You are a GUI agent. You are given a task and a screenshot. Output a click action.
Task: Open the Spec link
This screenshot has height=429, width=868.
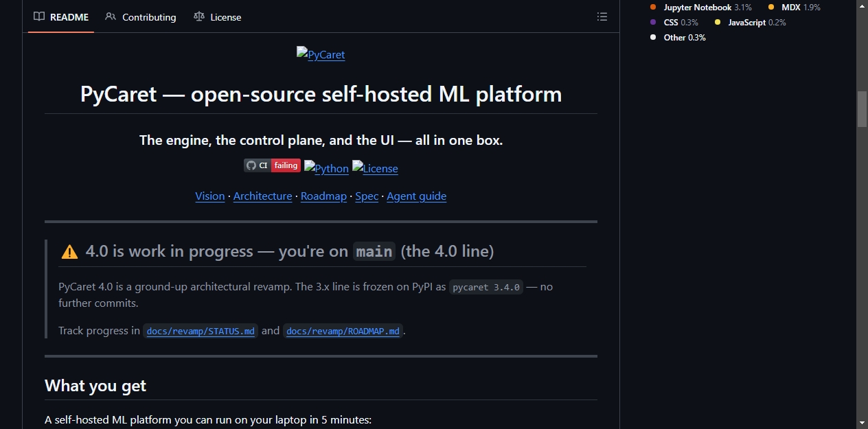pyautogui.click(x=367, y=196)
